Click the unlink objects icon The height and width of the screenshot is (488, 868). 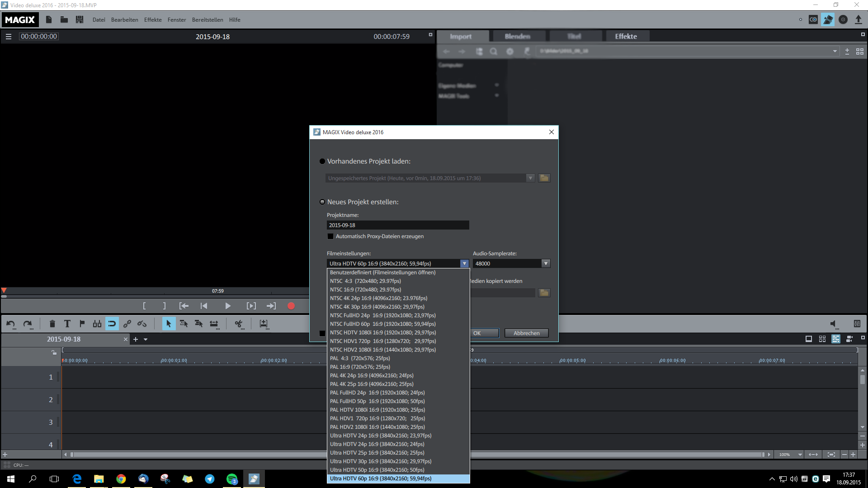pos(142,324)
